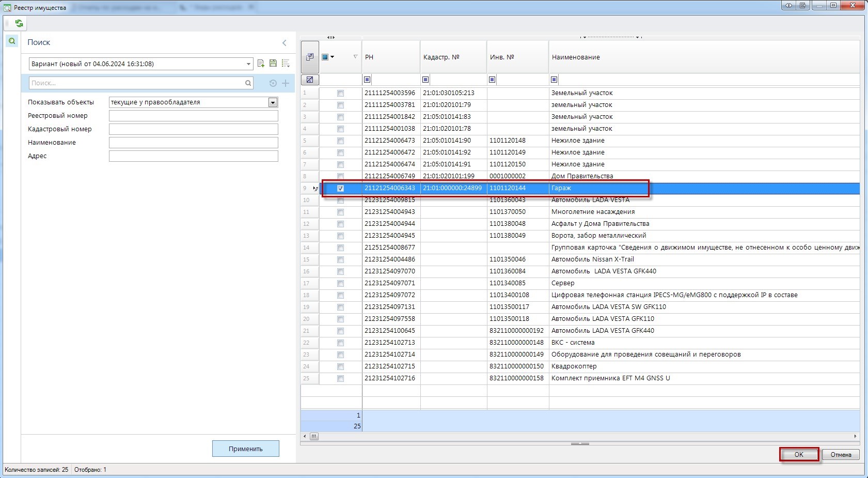Click the green refresh icon in the toolbar

pos(19,23)
